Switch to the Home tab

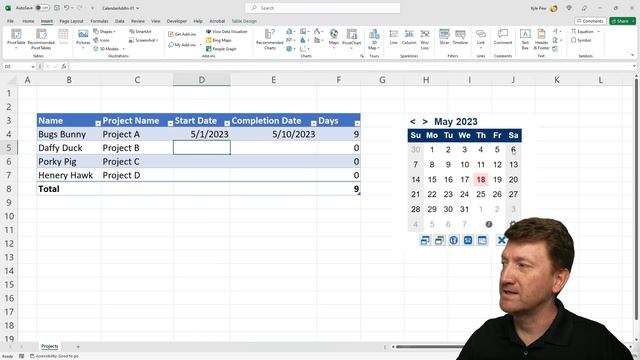coord(28,21)
